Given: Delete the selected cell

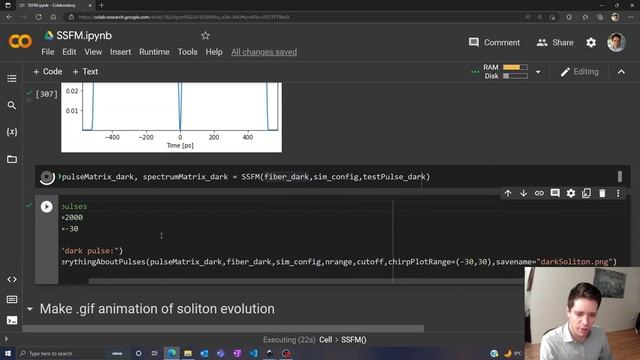Looking at the screenshot, I should [x=602, y=193].
